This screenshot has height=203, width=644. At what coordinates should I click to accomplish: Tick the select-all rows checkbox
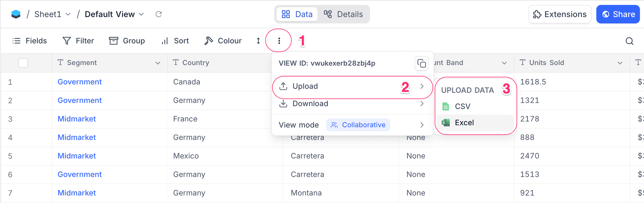(x=23, y=63)
